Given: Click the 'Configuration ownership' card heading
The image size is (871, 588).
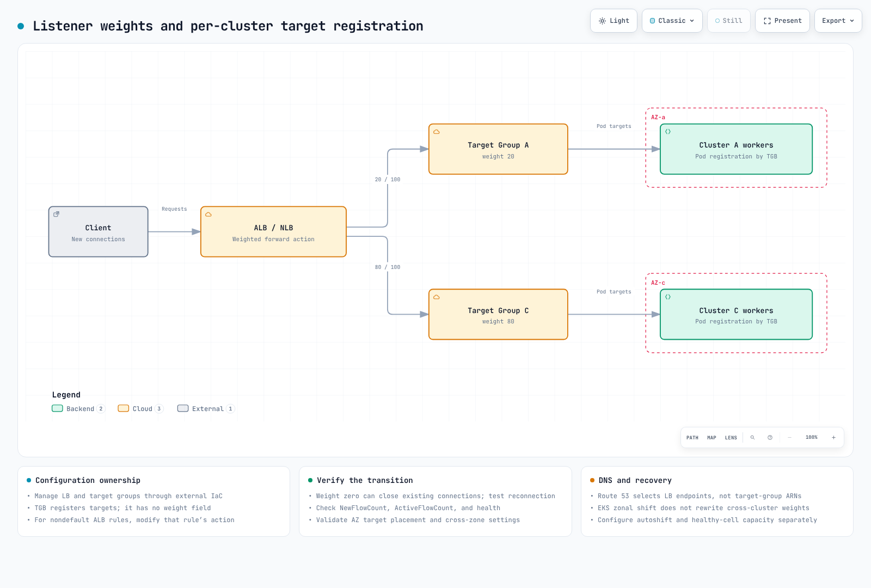Looking at the screenshot, I should [x=88, y=480].
